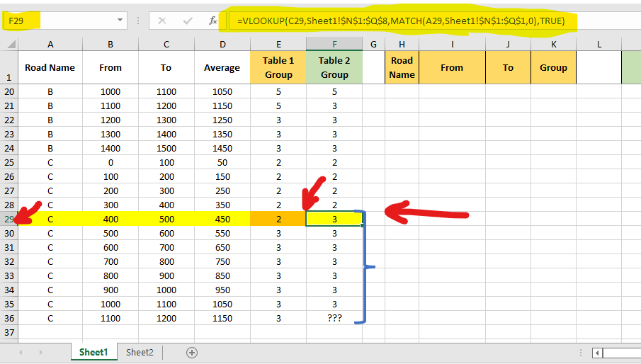
Task: Click the 'Road Name' header cell in column A
Action: point(50,67)
